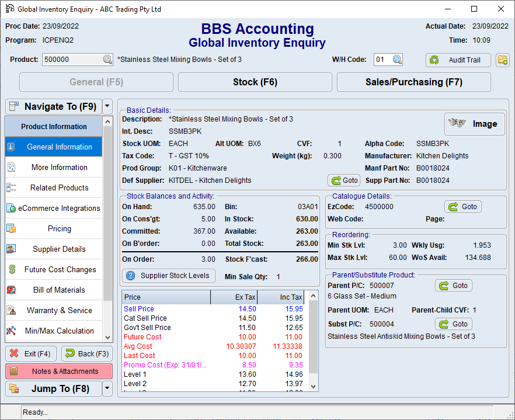Click the Supplier Stock Levels button
515x420 pixels.
(169, 275)
